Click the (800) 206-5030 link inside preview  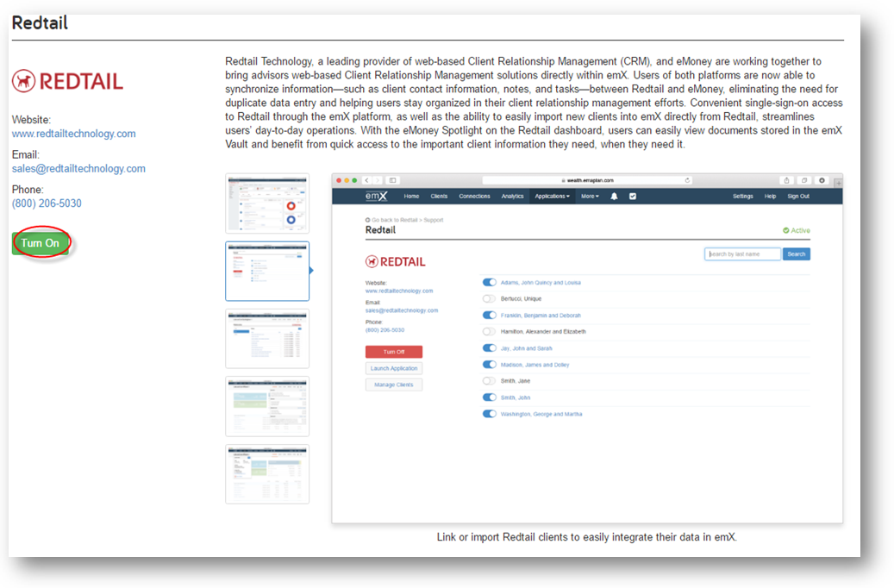point(384,330)
